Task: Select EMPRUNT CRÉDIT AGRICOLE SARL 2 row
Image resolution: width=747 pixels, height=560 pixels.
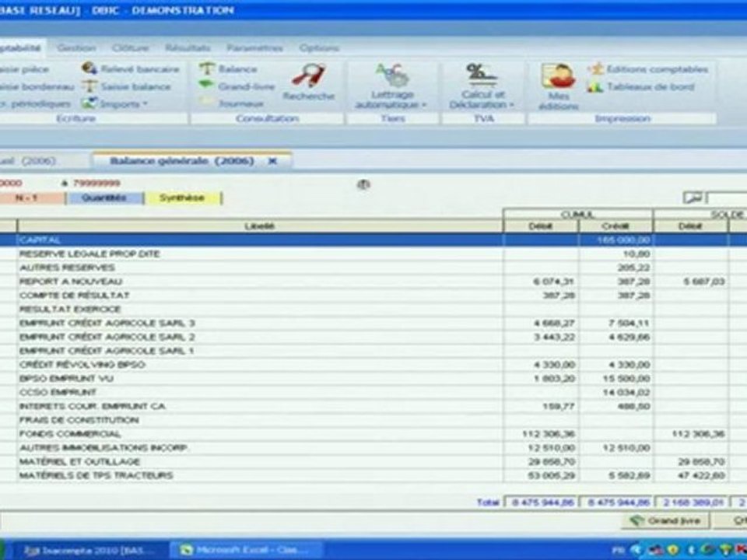Action: pyautogui.click(x=373, y=337)
